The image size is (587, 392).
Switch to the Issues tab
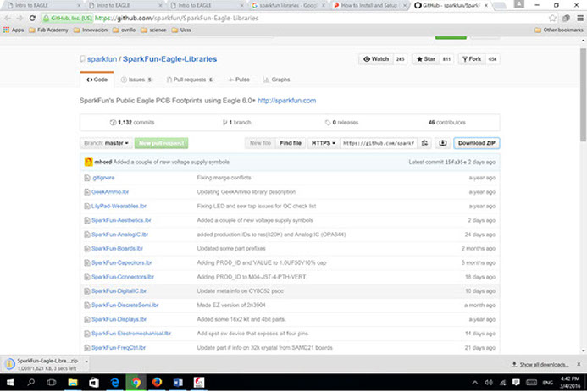coord(136,80)
